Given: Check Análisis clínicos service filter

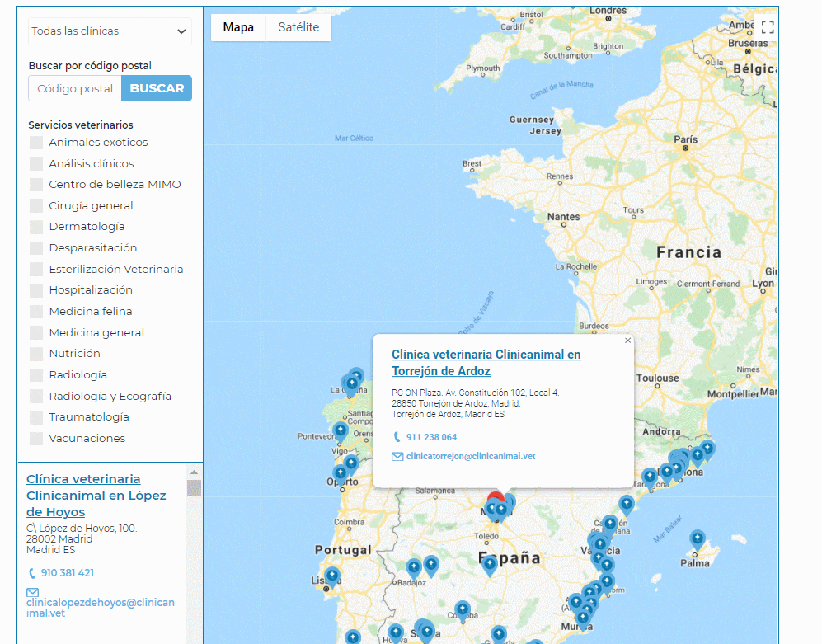Looking at the screenshot, I should 36,163.
